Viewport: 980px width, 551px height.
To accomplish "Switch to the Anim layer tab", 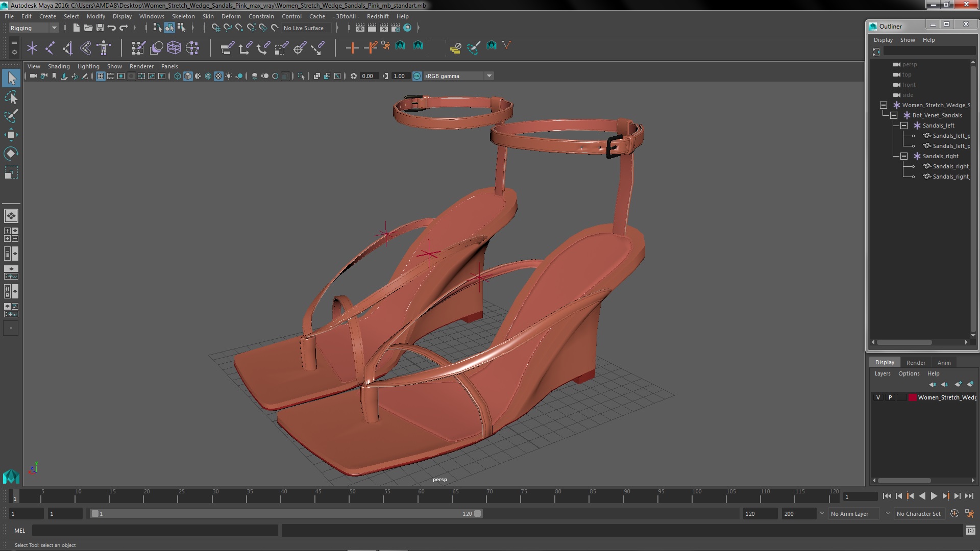I will [x=944, y=363].
